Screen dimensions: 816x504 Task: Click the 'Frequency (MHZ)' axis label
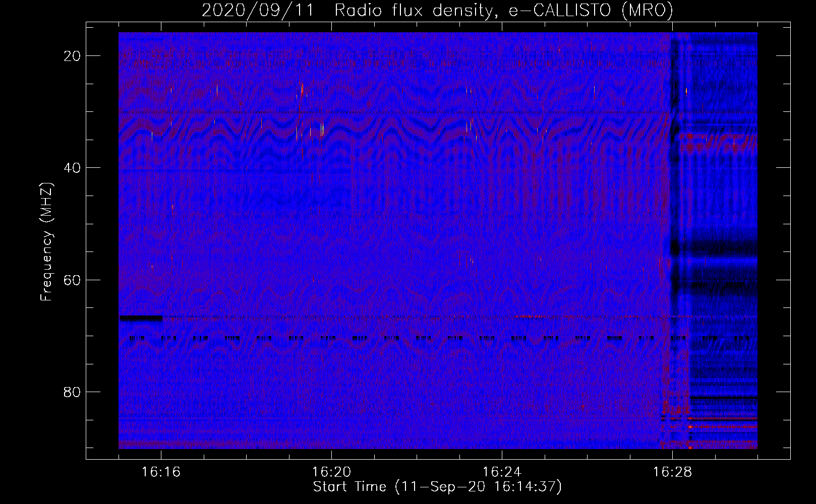pos(46,242)
